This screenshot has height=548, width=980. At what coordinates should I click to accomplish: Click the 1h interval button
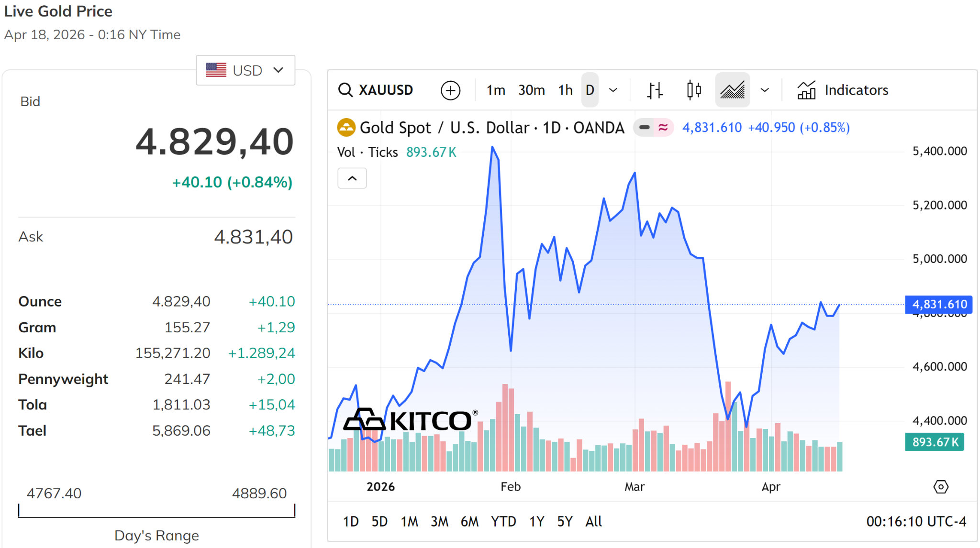click(x=565, y=90)
